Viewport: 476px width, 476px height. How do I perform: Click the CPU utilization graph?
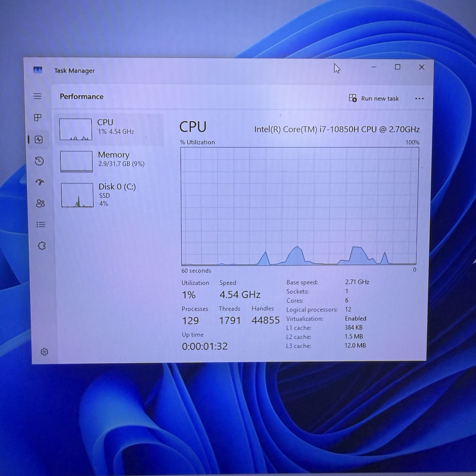(299, 206)
